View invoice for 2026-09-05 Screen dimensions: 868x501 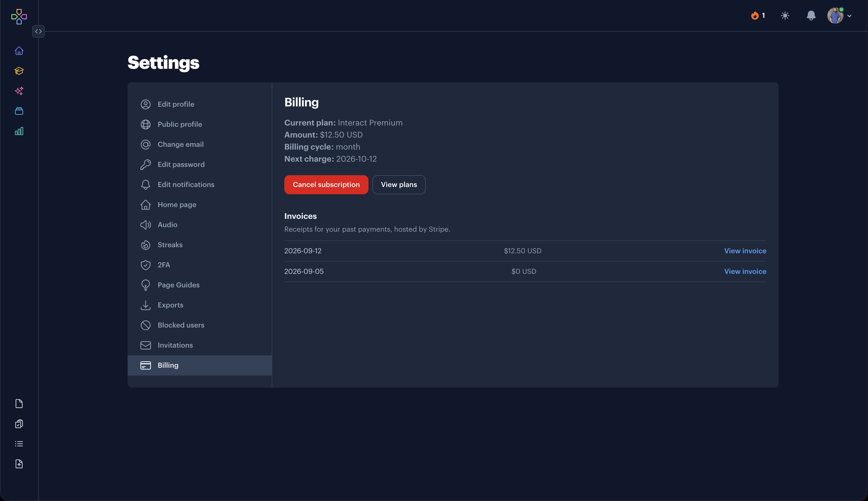click(745, 272)
